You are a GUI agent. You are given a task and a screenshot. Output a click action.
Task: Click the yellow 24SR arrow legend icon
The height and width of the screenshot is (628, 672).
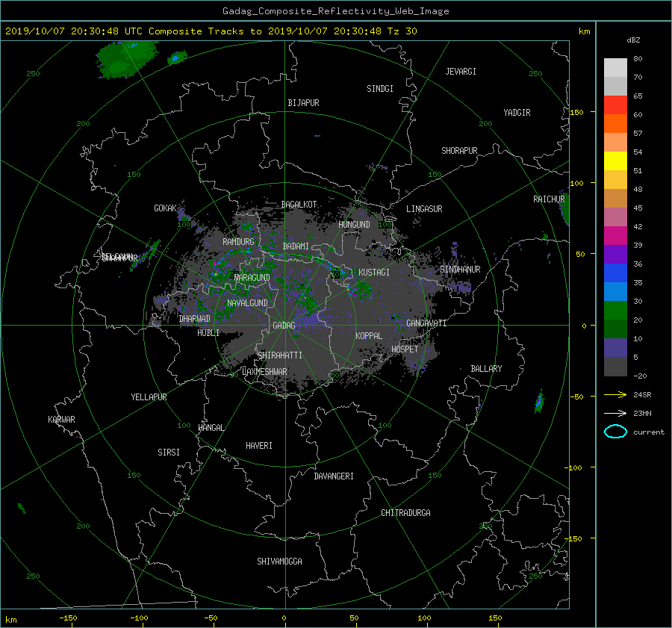pos(615,395)
